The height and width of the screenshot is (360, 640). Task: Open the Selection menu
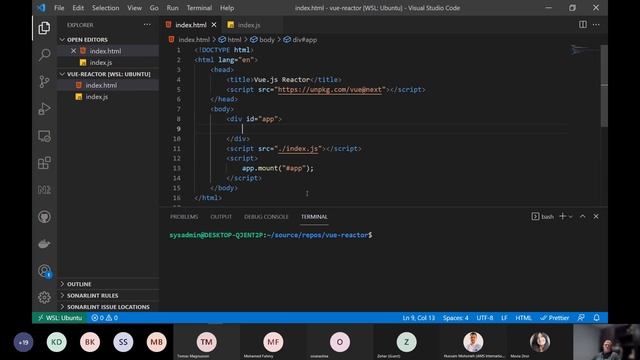tap(105, 8)
